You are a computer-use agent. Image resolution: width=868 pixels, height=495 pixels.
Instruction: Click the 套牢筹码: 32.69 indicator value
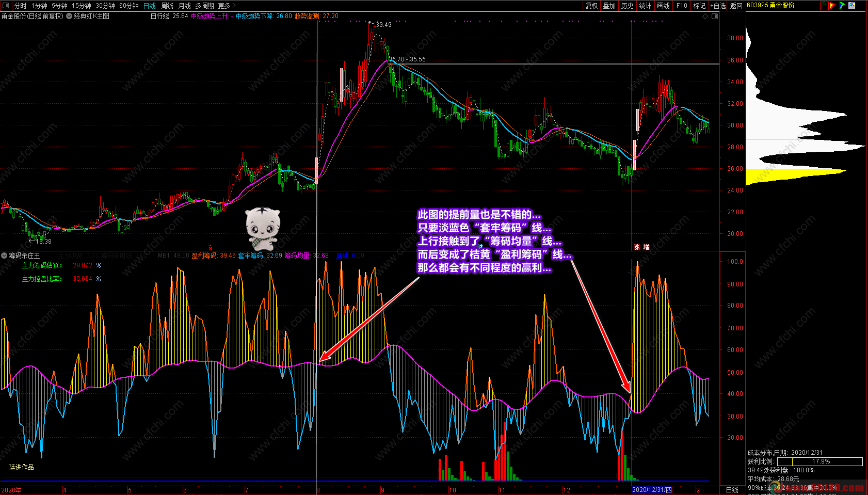260,256
